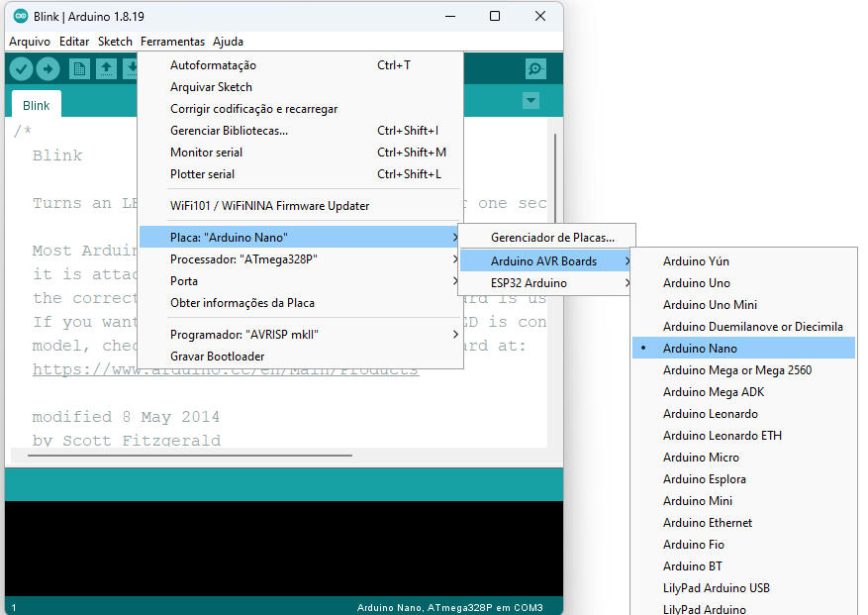This screenshot has height=615, width=868.
Task: Select the Blink sketch tab
Action: pos(36,105)
